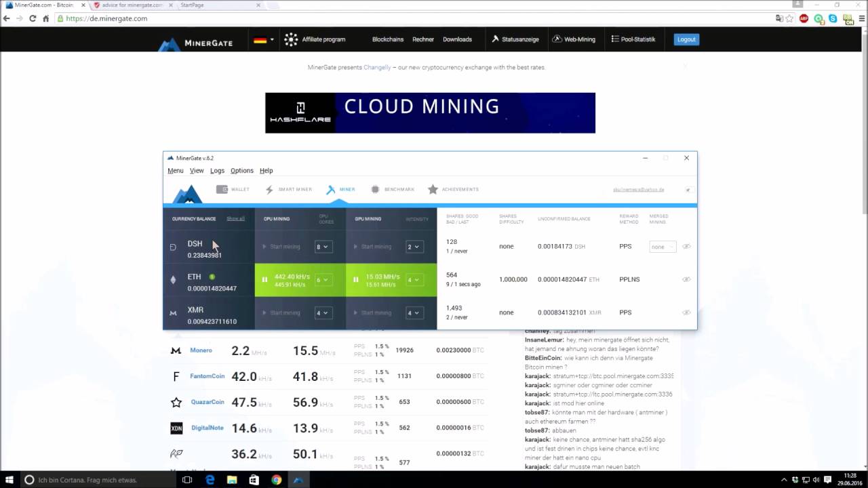Open Statusanzeige page on website
868x488 pixels.
(515, 39)
